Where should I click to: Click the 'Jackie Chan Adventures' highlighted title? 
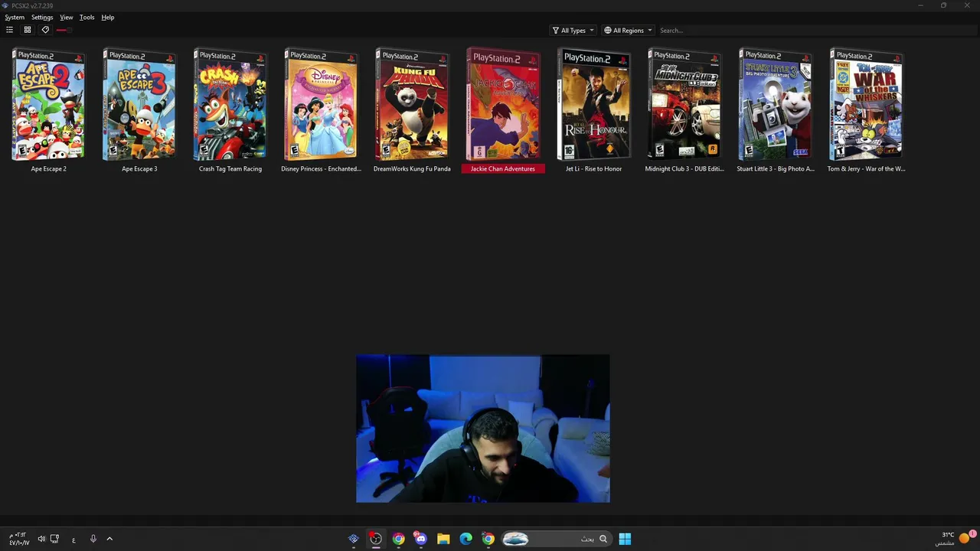tap(503, 168)
